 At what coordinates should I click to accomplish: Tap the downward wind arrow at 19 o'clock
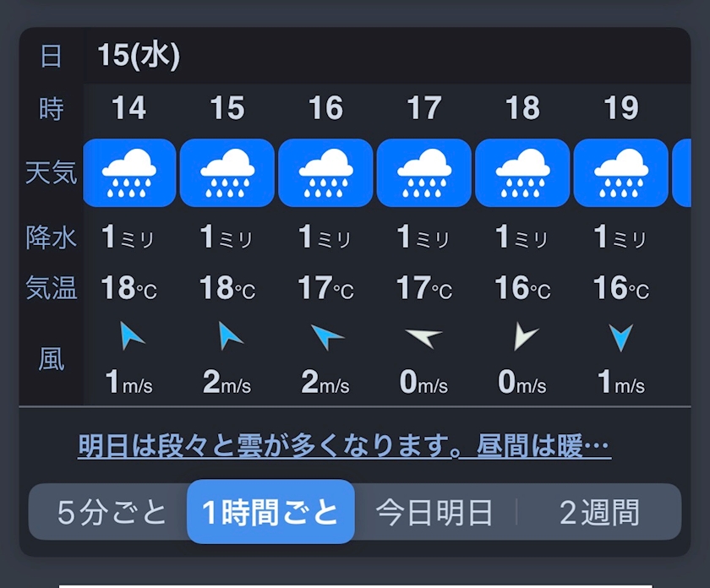621,338
